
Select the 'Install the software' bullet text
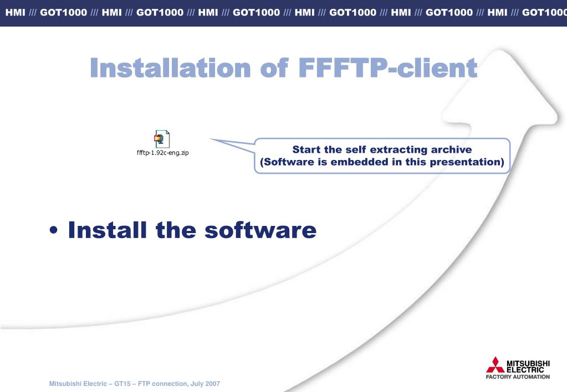(x=192, y=230)
